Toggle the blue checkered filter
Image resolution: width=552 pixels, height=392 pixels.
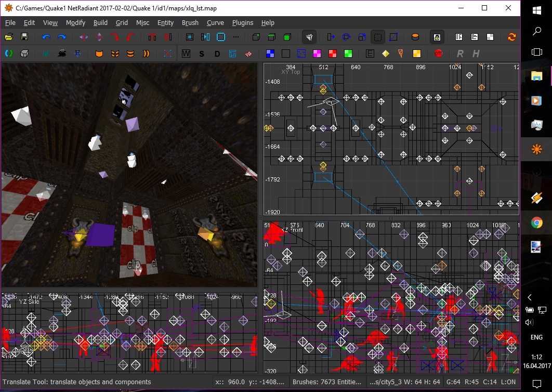pyautogui.click(x=270, y=54)
